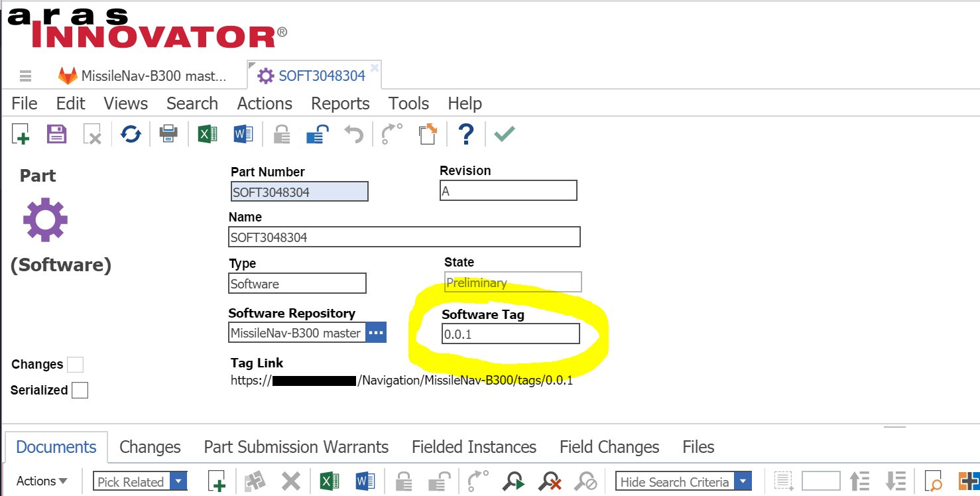This screenshot has width=980, height=496.
Task: Export to Excel from top toolbar
Action: 208,134
